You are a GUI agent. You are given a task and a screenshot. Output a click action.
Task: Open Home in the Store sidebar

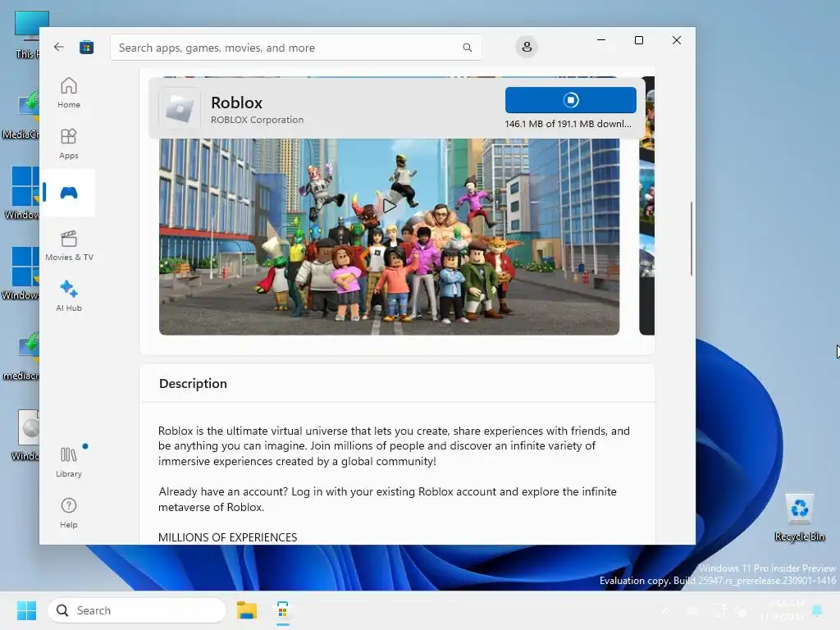point(69,94)
